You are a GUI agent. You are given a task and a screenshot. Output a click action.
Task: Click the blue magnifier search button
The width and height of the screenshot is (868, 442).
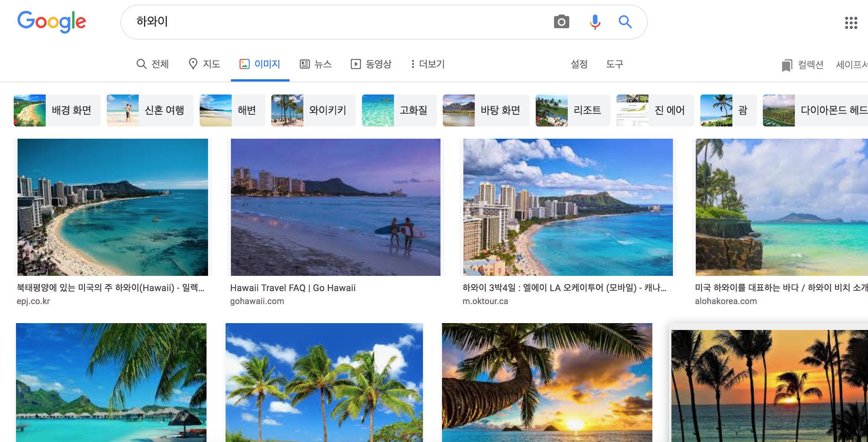625,22
